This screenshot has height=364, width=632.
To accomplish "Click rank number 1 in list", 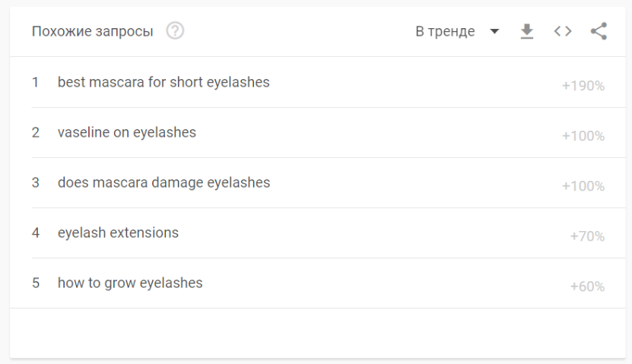I will coord(36,82).
